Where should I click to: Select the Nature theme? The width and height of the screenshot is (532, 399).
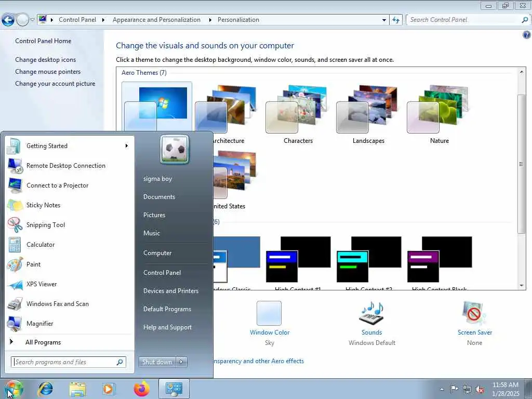[440, 114]
